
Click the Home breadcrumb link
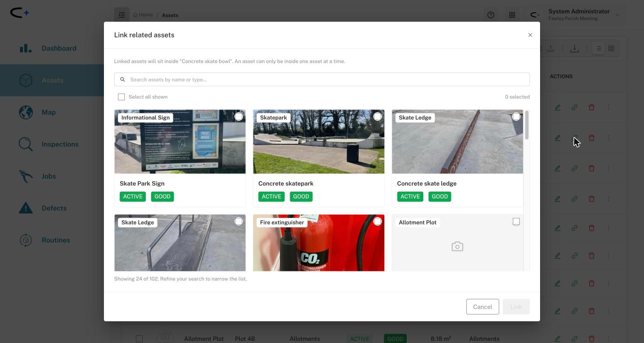pyautogui.click(x=143, y=15)
